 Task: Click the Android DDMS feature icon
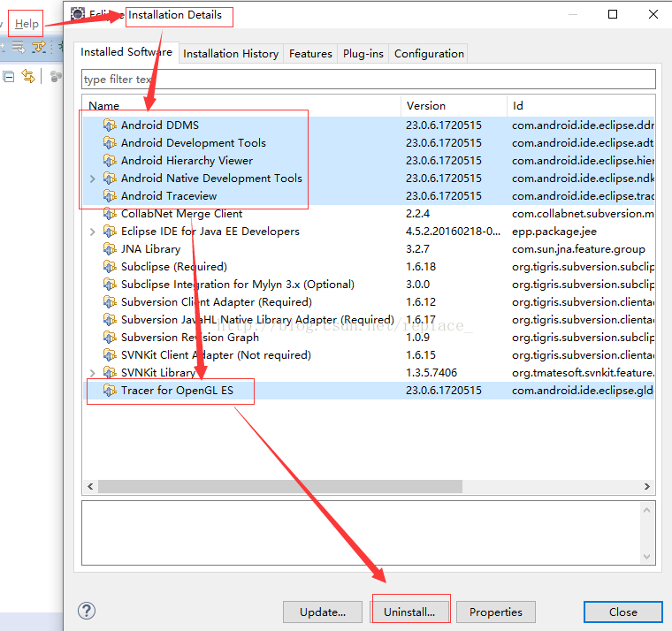pos(110,125)
